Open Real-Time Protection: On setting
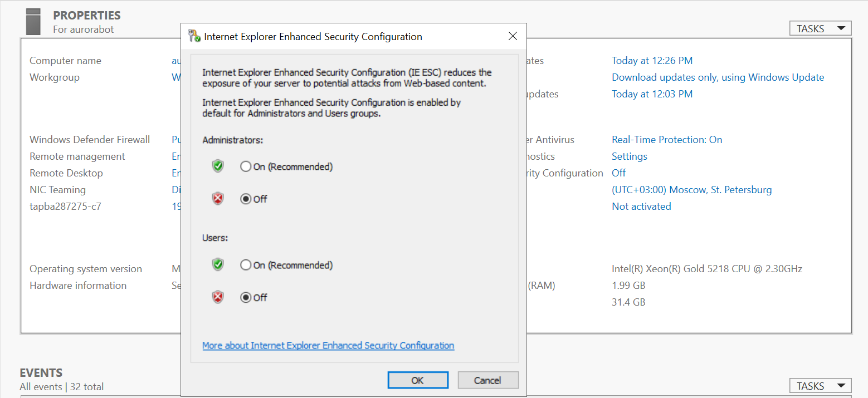This screenshot has width=868, height=398. coord(667,140)
